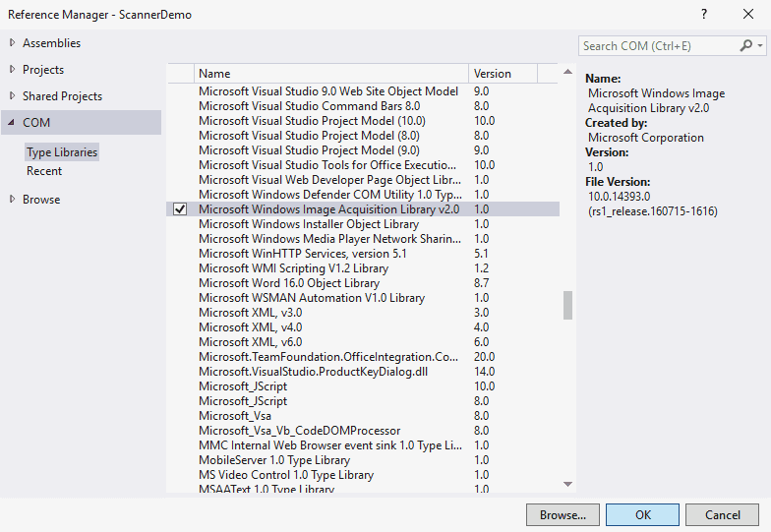Select the Assemblies category
This screenshot has height=532, width=771.
pos(51,43)
